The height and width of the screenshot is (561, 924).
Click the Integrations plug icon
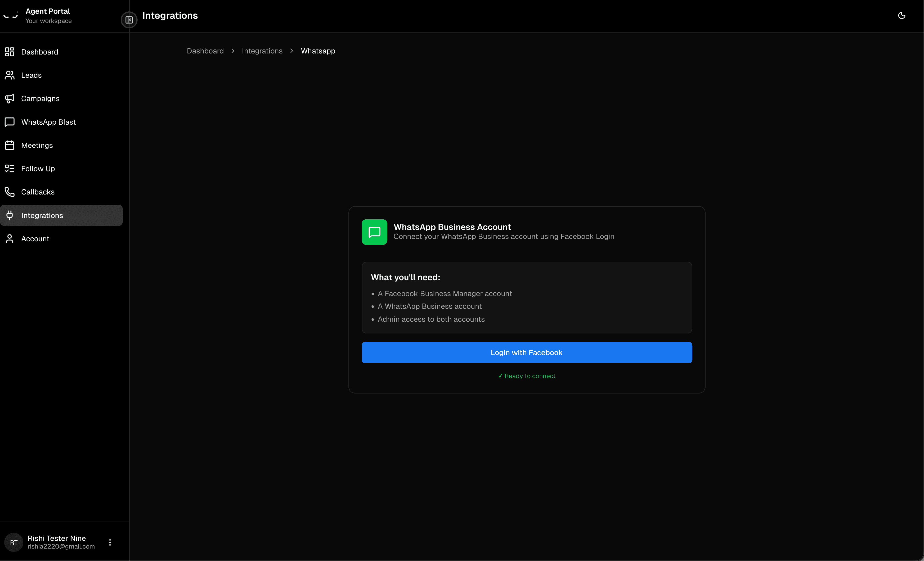(x=10, y=215)
